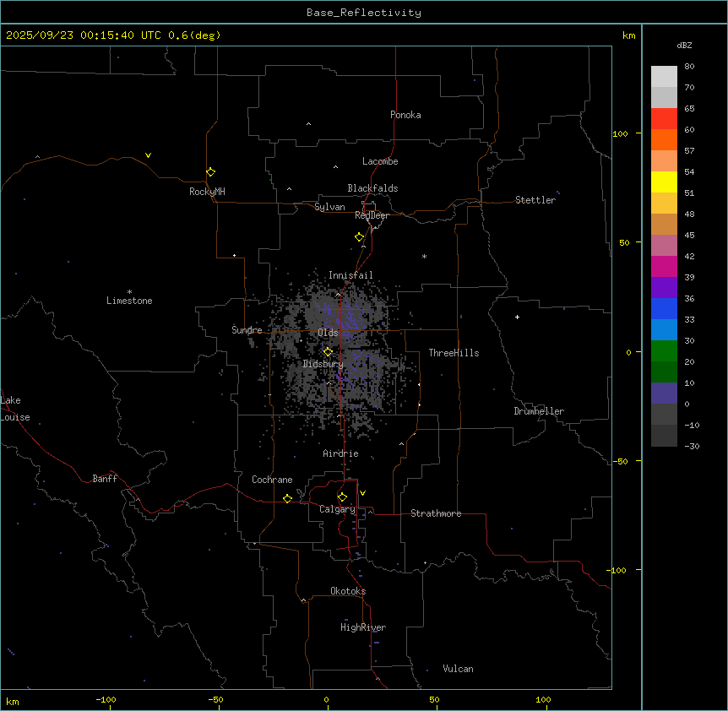Select the yellow diamond marker below Cochrane
Screen dimensions: 728x711
coord(287,499)
